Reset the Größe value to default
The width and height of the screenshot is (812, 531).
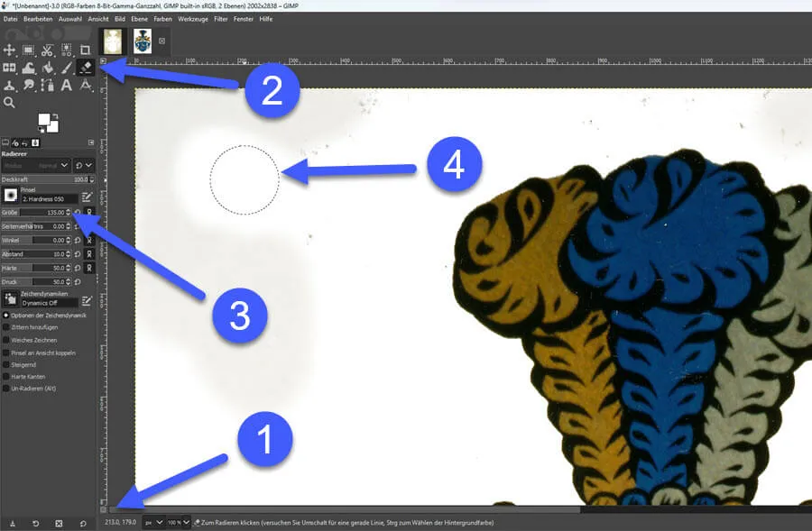[x=78, y=213]
